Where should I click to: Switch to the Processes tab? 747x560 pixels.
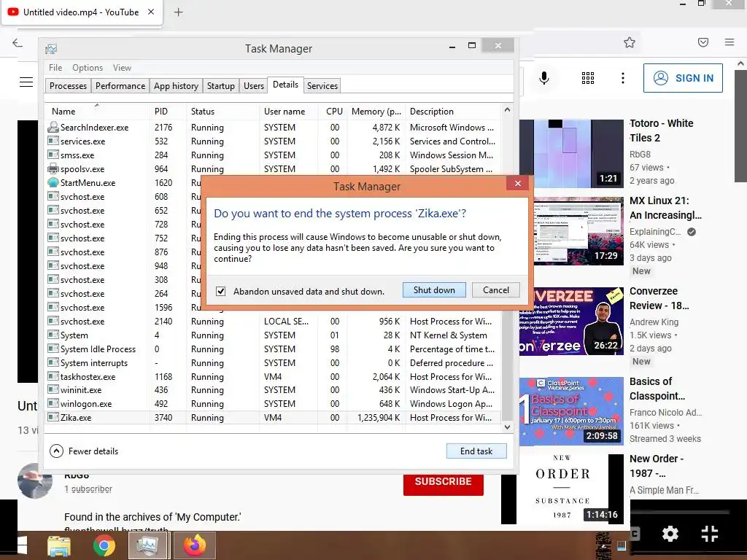(x=68, y=86)
